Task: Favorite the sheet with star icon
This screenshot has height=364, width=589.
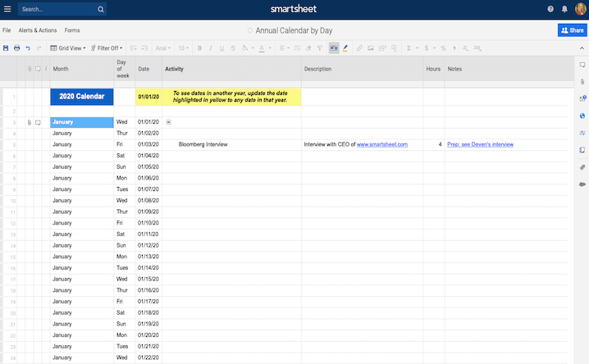Action: pyautogui.click(x=250, y=30)
